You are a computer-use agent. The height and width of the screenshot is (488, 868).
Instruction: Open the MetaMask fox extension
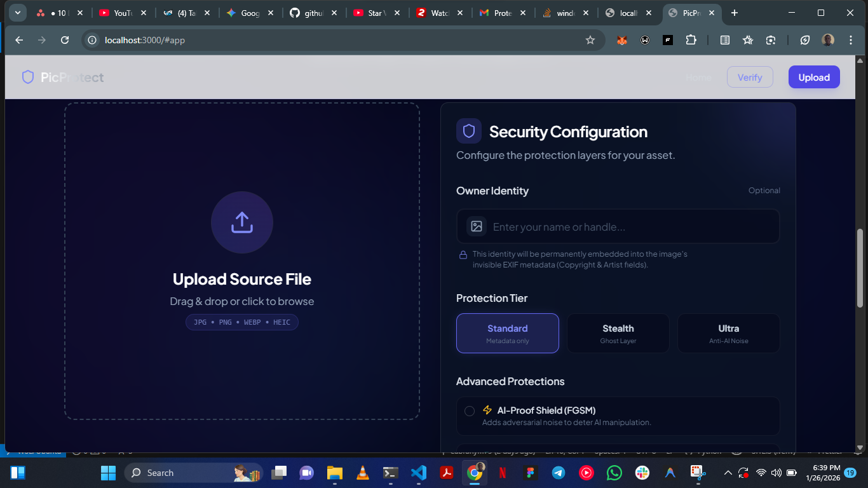[622, 40]
